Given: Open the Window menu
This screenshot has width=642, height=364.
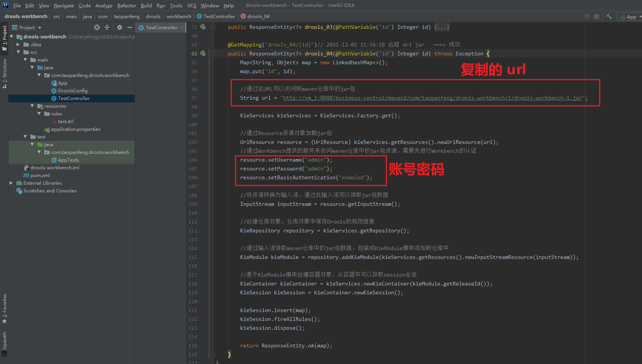Looking at the screenshot, I should (x=210, y=5).
